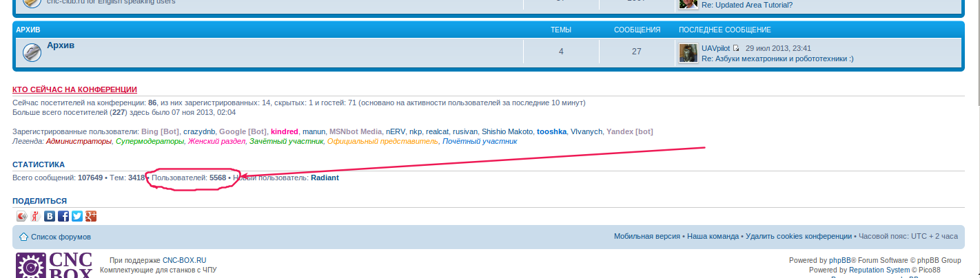Open the АРХИВ category header link
This screenshot has height=278, width=980.
coord(28,30)
